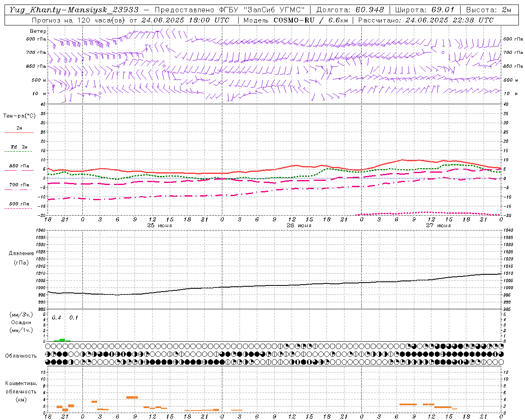Click the tallest green precipitation bar
This screenshot has height=420, width=525.
(x=62, y=340)
